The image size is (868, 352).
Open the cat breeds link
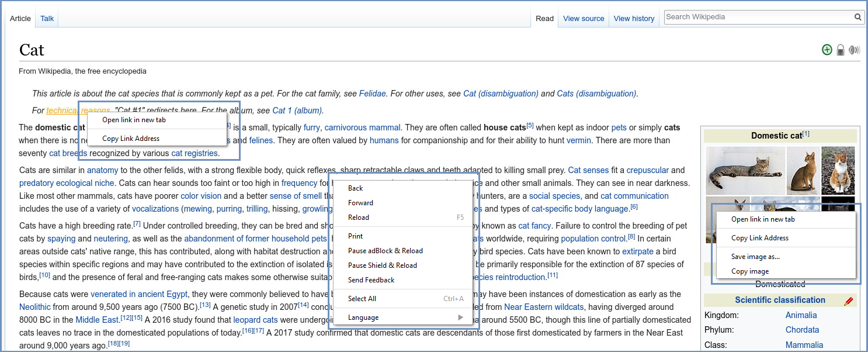[68, 153]
